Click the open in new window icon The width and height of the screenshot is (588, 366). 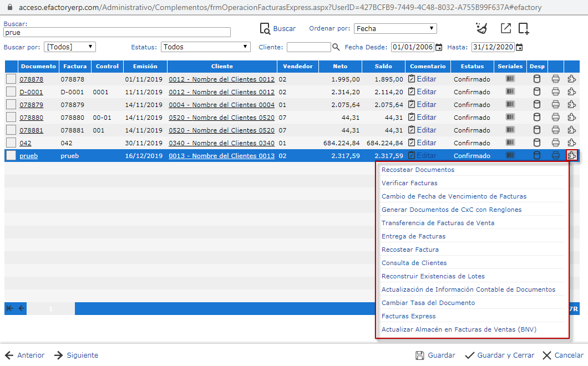click(x=505, y=28)
